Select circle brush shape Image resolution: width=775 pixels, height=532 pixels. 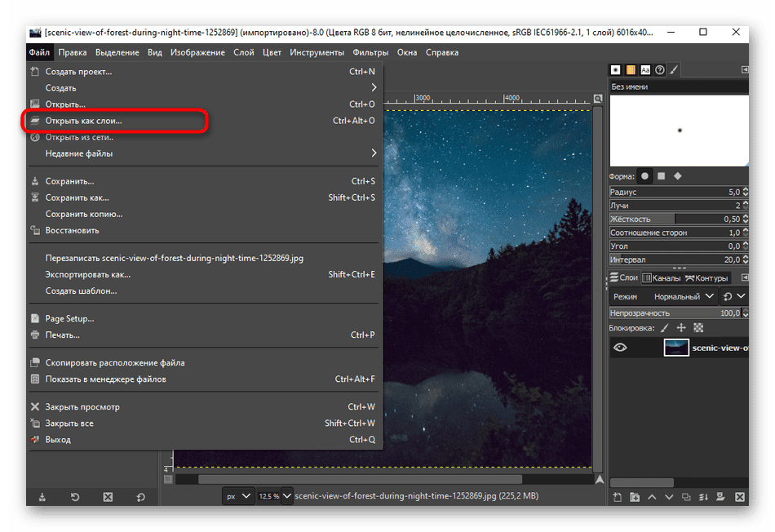(644, 176)
